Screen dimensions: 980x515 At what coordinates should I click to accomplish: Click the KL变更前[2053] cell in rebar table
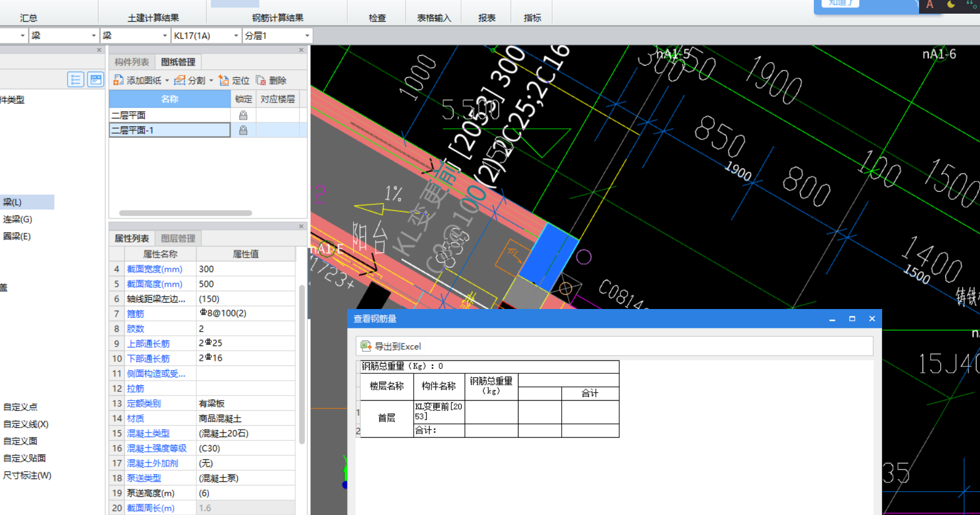pos(439,411)
